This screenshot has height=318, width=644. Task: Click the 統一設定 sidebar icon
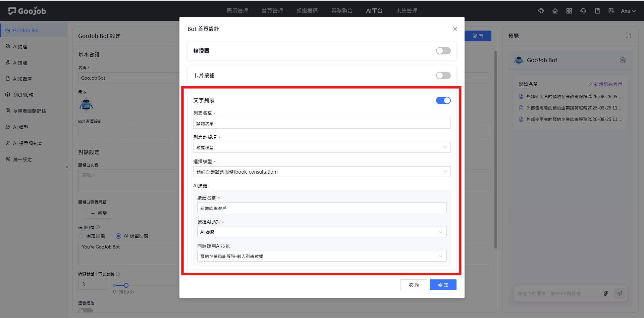8,159
